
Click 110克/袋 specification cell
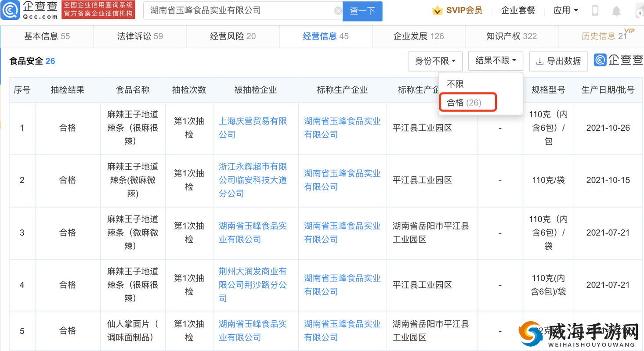click(x=548, y=180)
